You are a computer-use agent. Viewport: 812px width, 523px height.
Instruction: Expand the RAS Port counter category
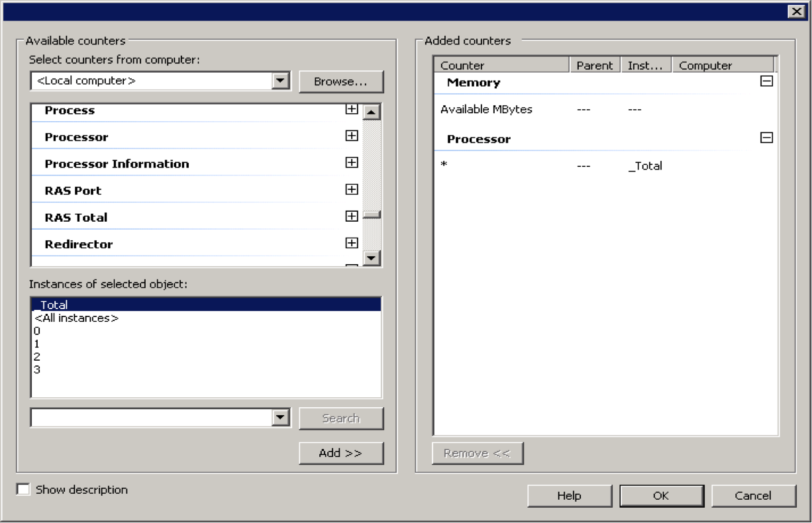point(352,189)
